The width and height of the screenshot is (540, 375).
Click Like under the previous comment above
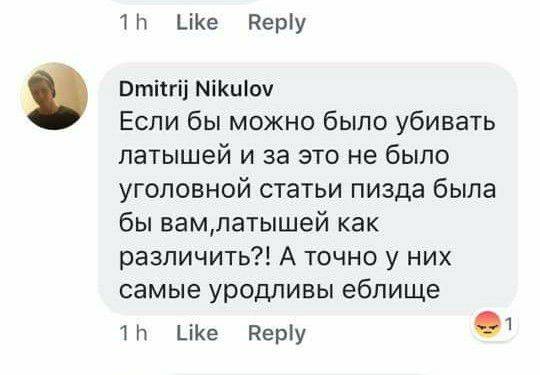tap(197, 22)
